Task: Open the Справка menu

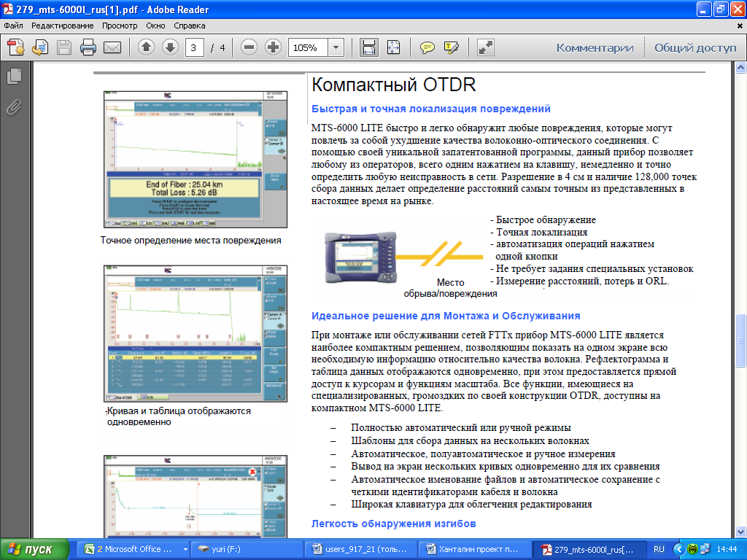Action: point(189,26)
